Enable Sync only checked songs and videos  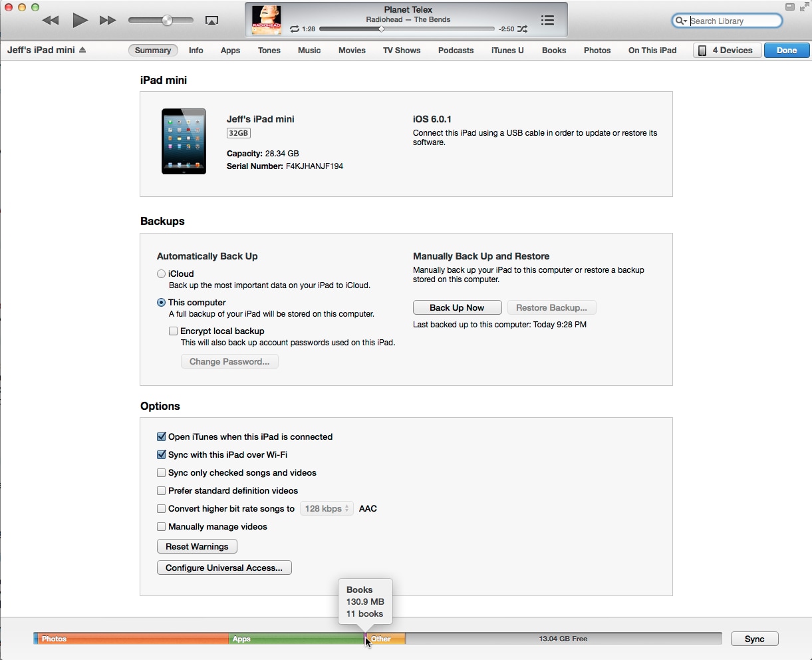pyautogui.click(x=161, y=473)
